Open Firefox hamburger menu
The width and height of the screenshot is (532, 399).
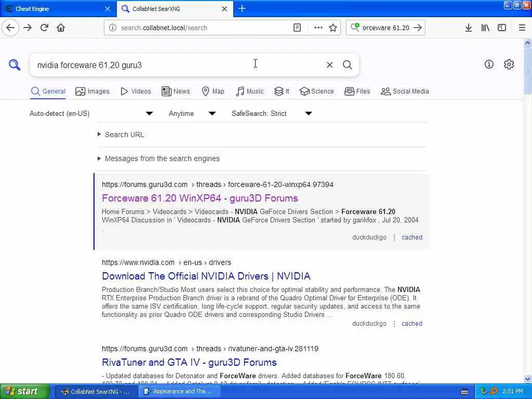coord(522,28)
